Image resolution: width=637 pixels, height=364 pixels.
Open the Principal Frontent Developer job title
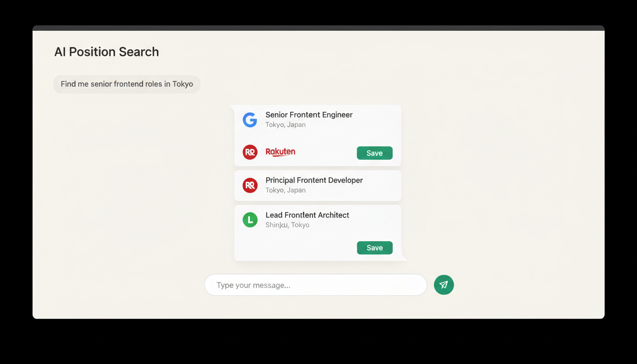(314, 180)
